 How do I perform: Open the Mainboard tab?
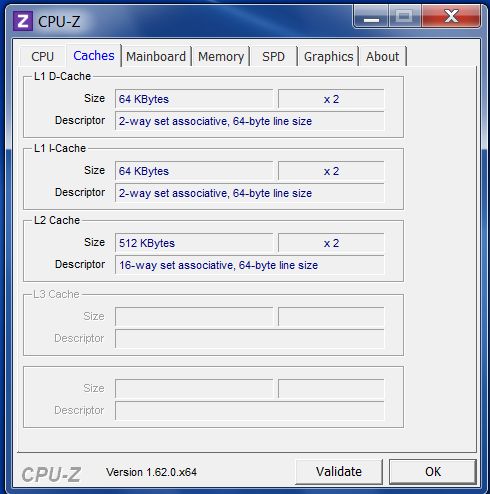[156, 56]
